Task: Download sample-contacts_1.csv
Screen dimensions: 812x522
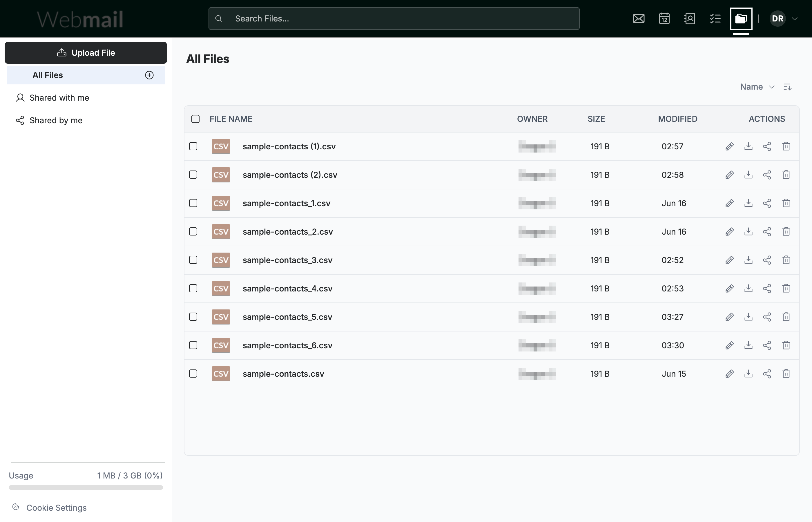Action: pyautogui.click(x=748, y=203)
